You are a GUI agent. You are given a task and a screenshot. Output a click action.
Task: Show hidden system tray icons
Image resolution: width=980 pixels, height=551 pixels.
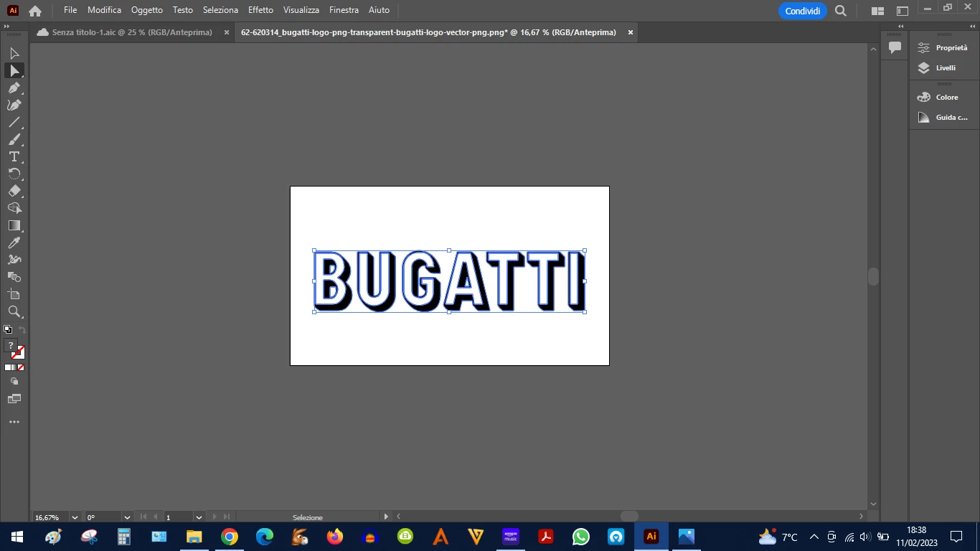point(814,537)
